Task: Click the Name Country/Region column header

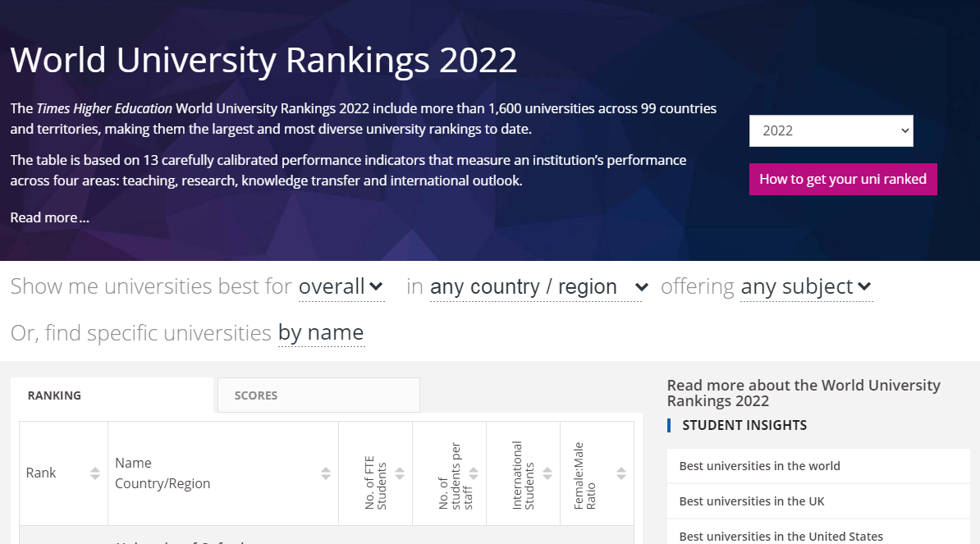Action: pyautogui.click(x=223, y=473)
